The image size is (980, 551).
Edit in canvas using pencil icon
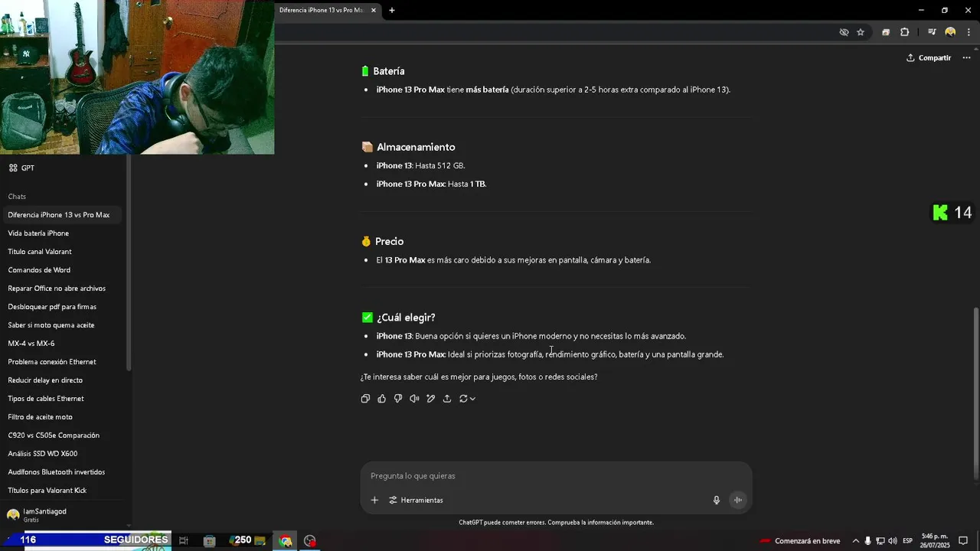click(430, 399)
